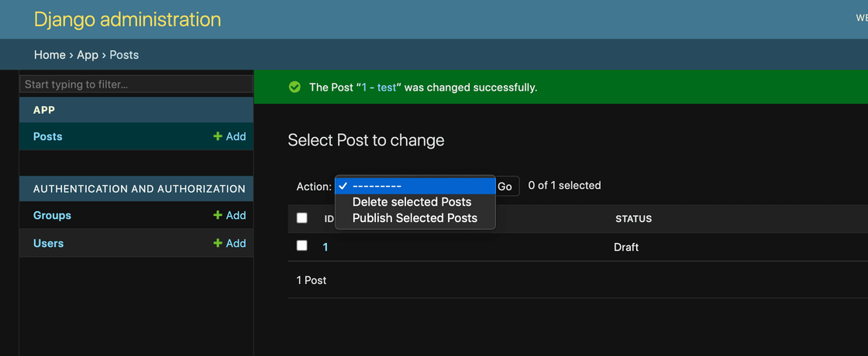The height and width of the screenshot is (356, 868).
Task: Click the green plus icon next to Posts
Action: click(218, 136)
